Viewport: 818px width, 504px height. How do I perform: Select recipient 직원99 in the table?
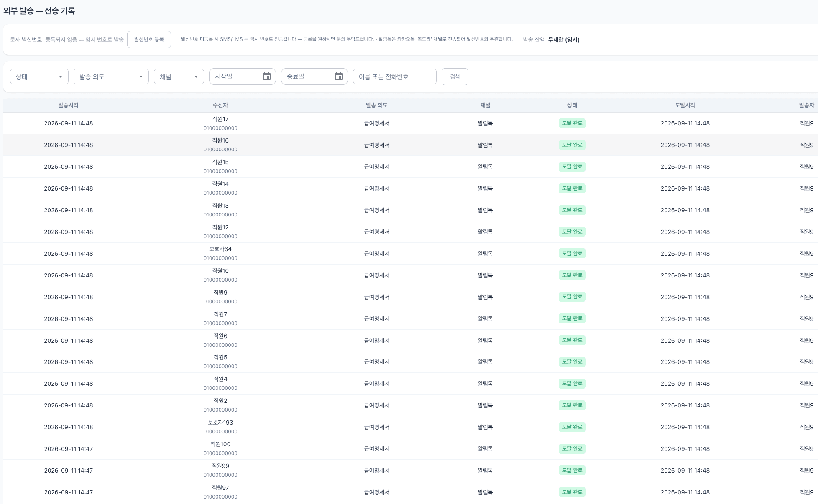pos(220,466)
